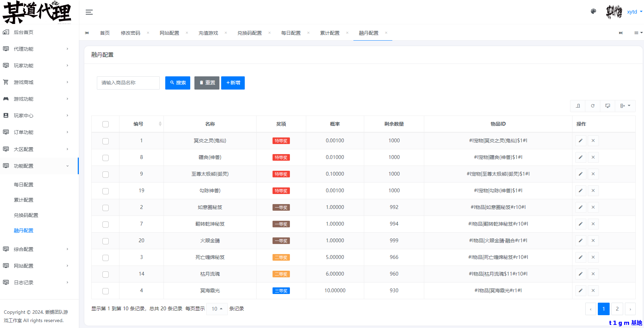Check the row checkbox for 至尊太极熊(御灵)
644x328 pixels.
[x=106, y=174]
